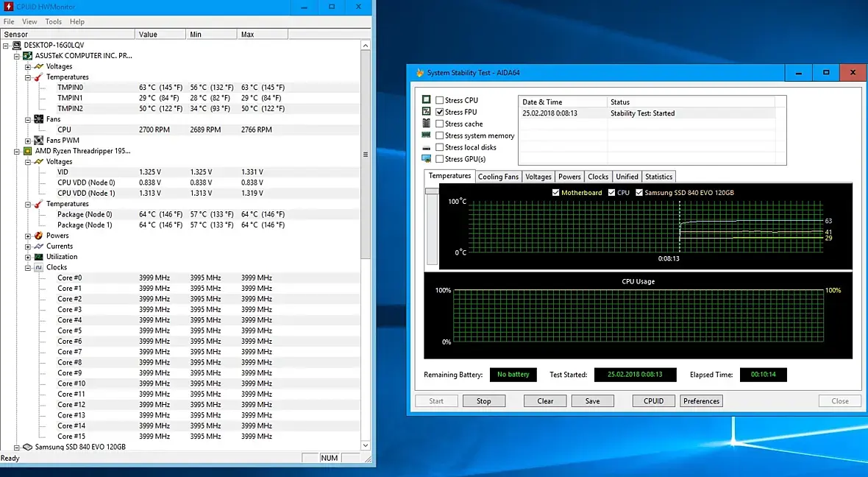Uncheck the Stress FPU checkbox
Screen dimensions: 868x477
coord(440,112)
